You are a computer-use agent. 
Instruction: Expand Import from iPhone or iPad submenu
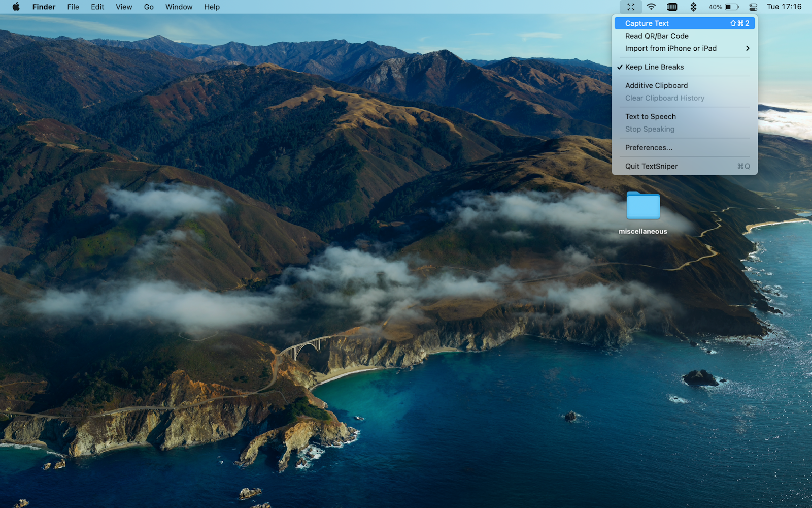coord(685,48)
